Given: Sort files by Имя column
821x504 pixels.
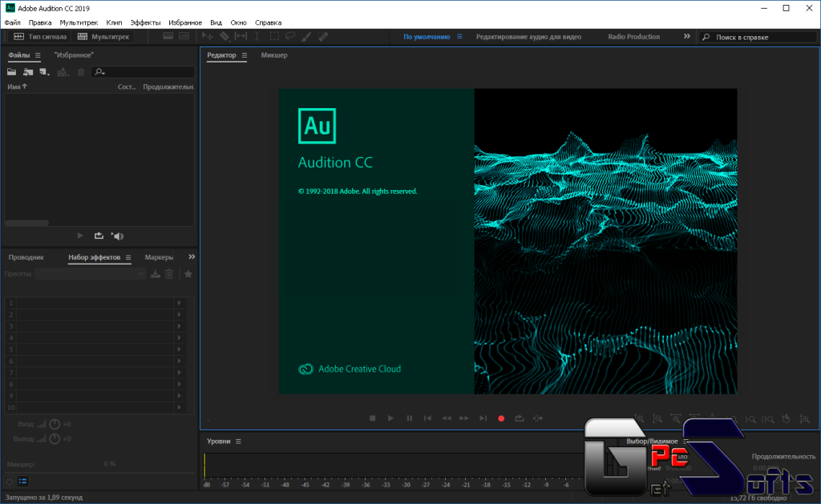Looking at the screenshot, I should (17, 87).
